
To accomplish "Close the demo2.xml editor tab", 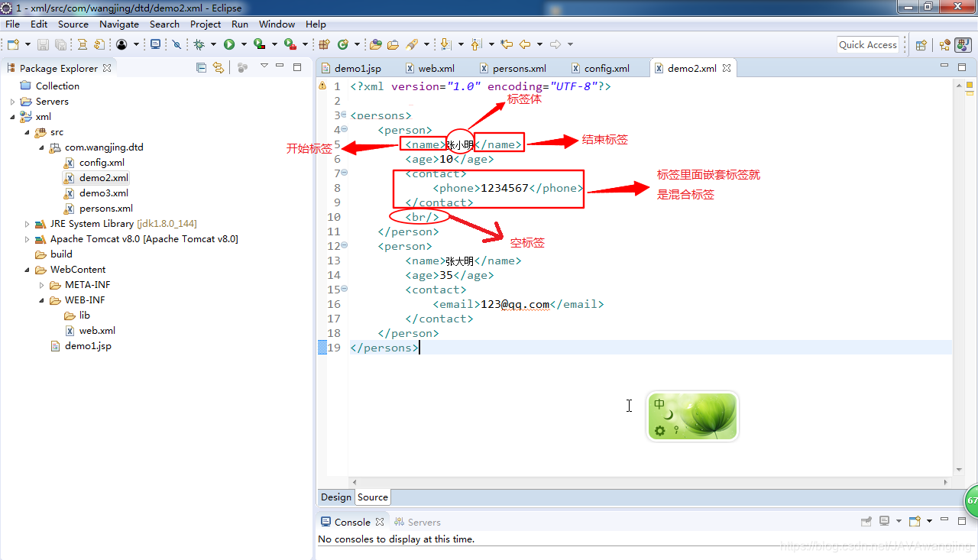I will click(x=727, y=67).
